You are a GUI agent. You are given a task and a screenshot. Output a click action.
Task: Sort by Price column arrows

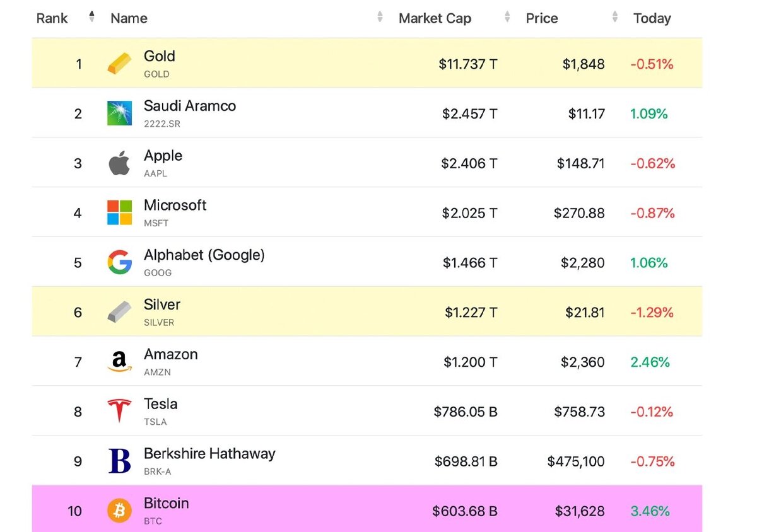click(x=615, y=17)
